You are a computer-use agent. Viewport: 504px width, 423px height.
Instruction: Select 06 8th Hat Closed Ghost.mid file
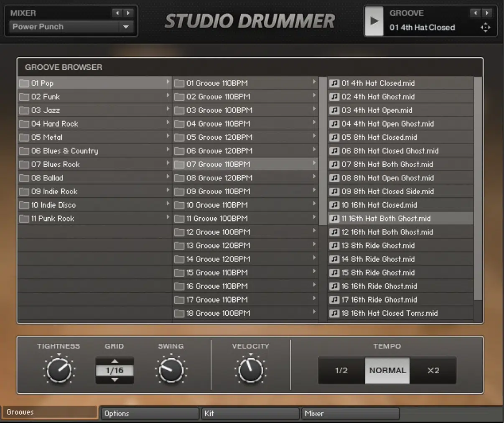401,151
